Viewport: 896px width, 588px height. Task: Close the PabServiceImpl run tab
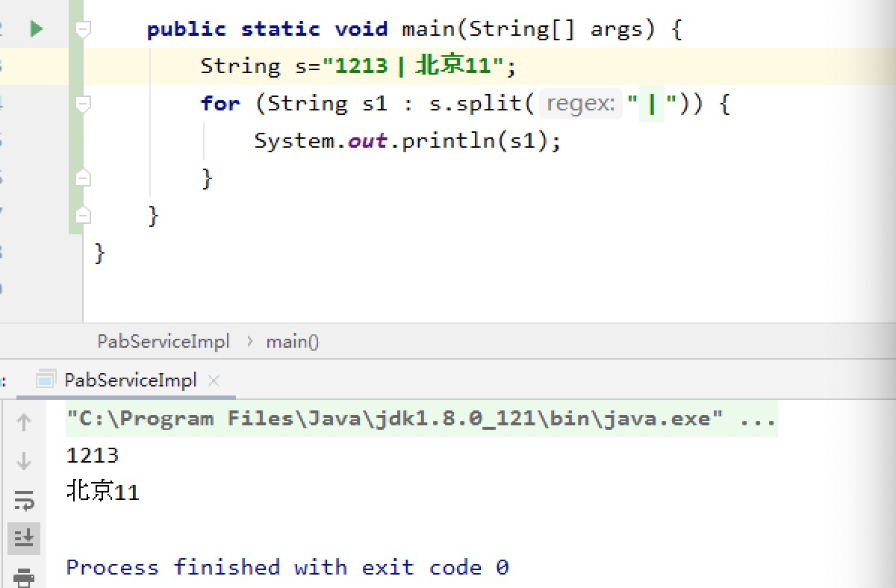point(214,381)
